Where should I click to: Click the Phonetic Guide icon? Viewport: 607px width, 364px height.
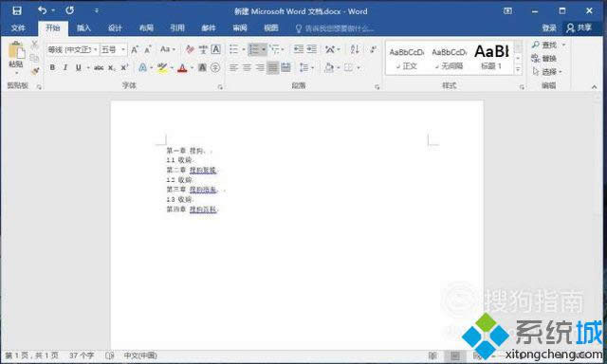point(203,49)
